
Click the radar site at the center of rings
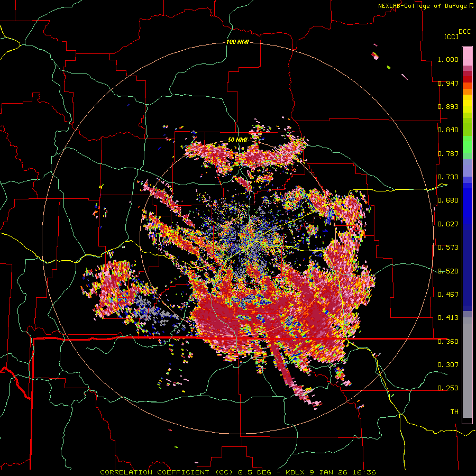click(237, 239)
